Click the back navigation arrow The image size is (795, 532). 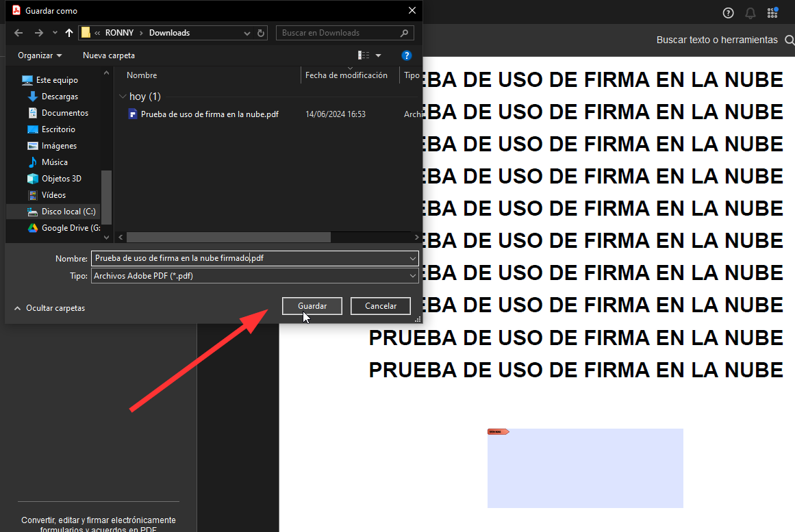tap(18, 33)
